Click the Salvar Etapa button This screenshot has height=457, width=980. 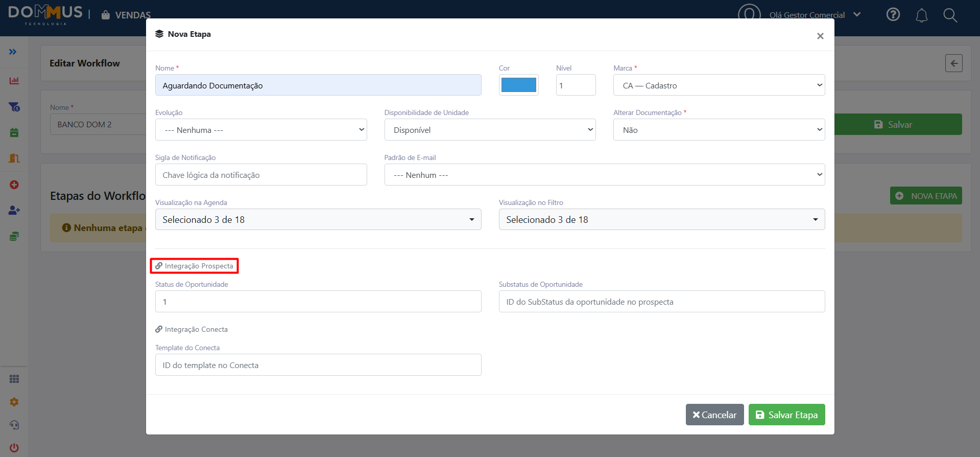787,415
